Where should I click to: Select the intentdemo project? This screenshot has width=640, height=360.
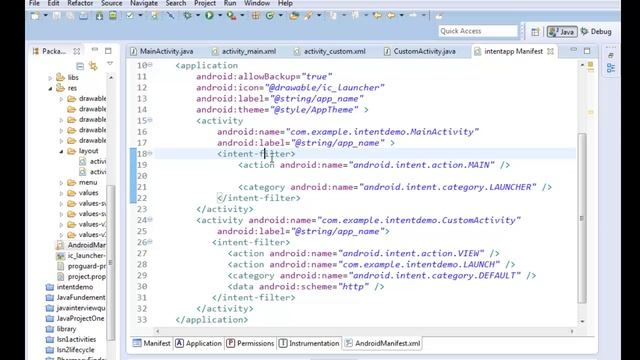[x=70, y=287]
